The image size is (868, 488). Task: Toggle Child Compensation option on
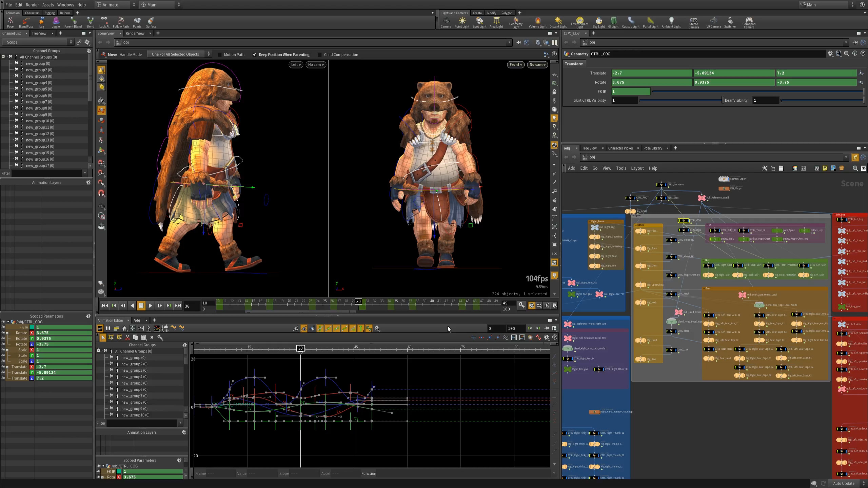pyautogui.click(x=319, y=54)
